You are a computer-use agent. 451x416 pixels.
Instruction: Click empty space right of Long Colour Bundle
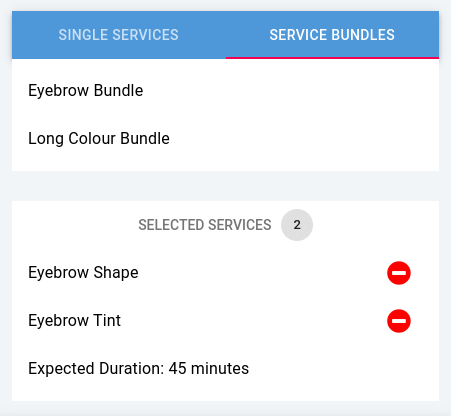[x=303, y=138]
